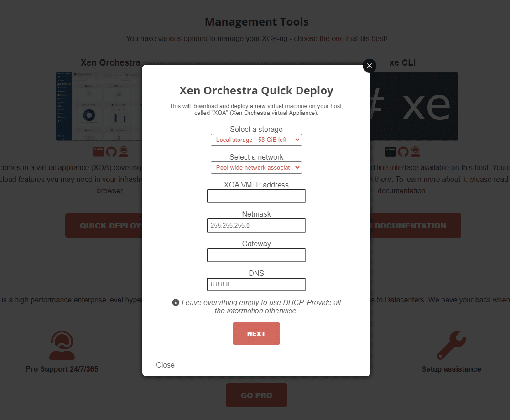510x420 pixels.
Task: Click the support headset icon under Xen Orchestra
Action: tap(123, 152)
